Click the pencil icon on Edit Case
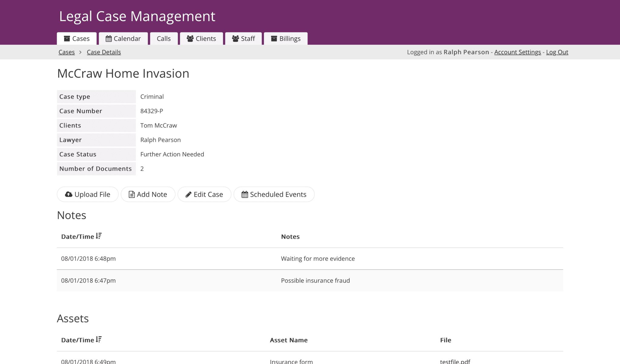The height and width of the screenshot is (364, 620). (x=188, y=194)
